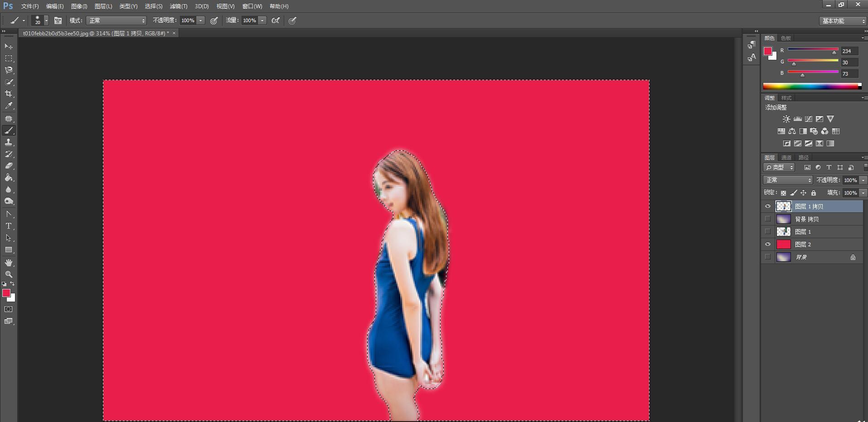Select the Rectangle shape tool
This screenshot has height=422, width=868.
9,249
